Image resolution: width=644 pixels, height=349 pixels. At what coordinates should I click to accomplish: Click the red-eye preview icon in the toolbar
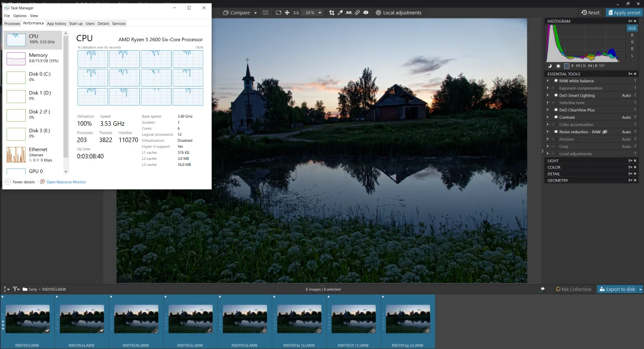(x=366, y=13)
